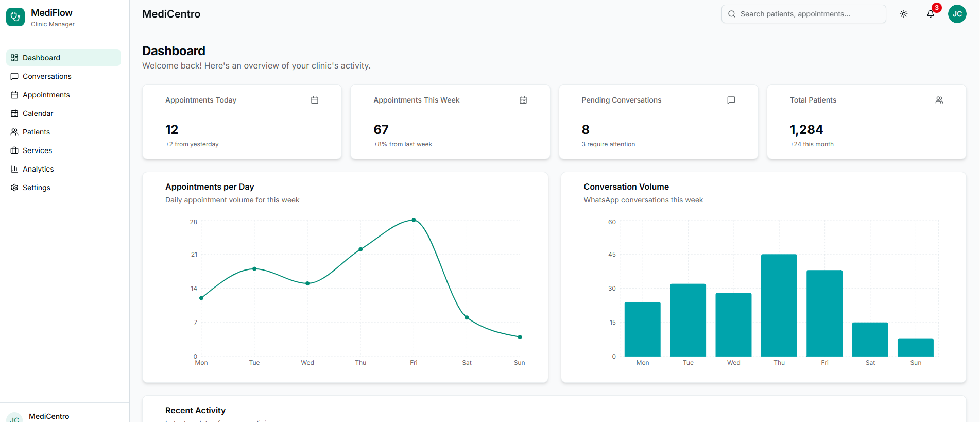The height and width of the screenshot is (422, 980).
Task: Click the Friday peak point on line chart
Action: (x=414, y=220)
